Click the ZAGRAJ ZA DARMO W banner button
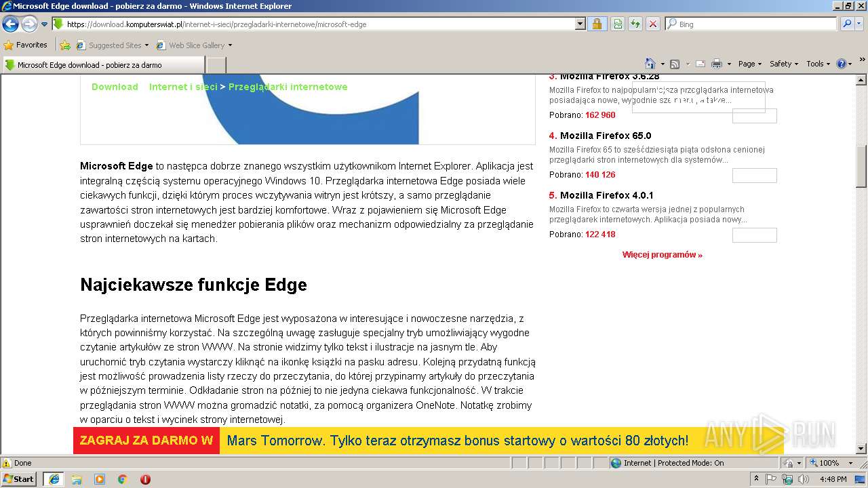The height and width of the screenshot is (488, 868). coord(146,441)
